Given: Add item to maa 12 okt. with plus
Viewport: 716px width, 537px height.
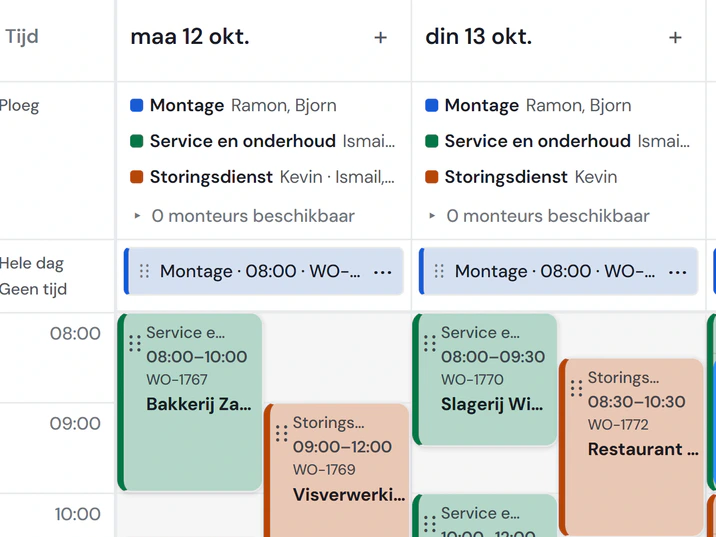Looking at the screenshot, I should pos(380,37).
